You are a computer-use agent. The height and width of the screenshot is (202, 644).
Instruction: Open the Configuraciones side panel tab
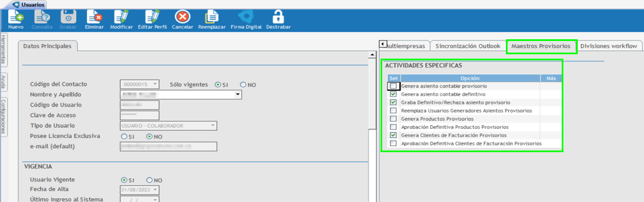pyautogui.click(x=3, y=116)
